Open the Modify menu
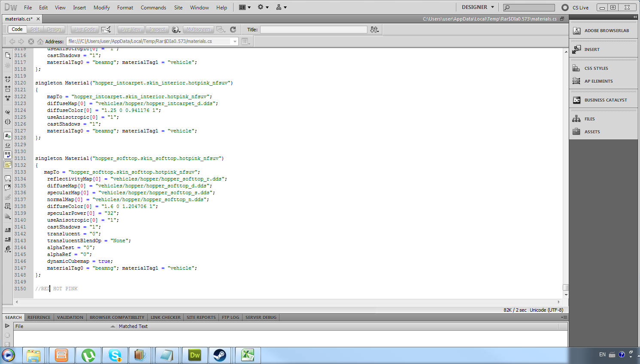 102,8
